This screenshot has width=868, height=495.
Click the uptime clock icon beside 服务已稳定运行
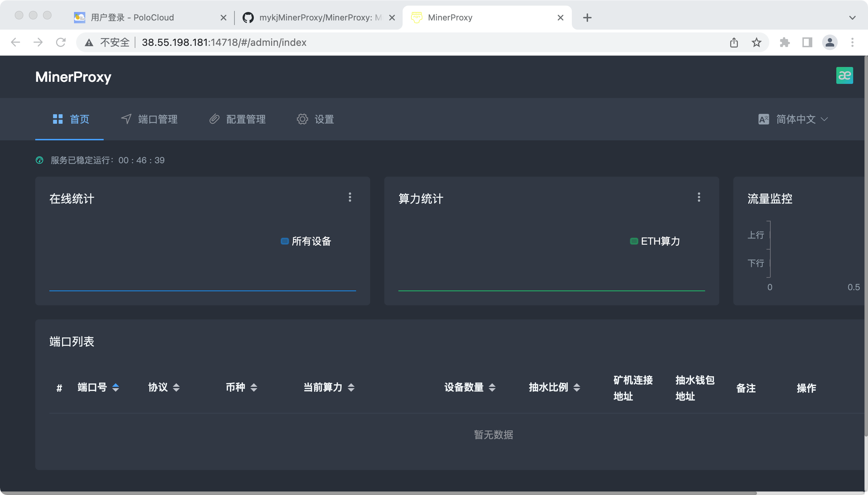click(x=39, y=160)
